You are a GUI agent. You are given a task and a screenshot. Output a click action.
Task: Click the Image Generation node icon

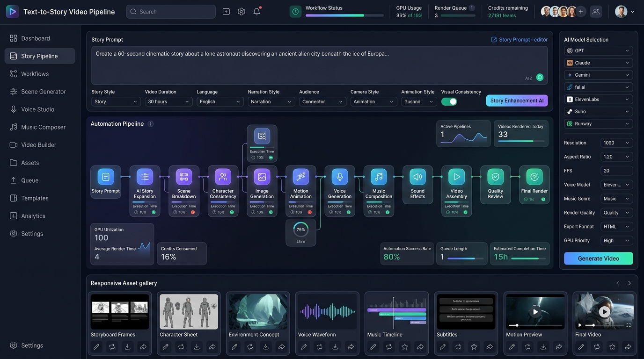[x=262, y=177]
